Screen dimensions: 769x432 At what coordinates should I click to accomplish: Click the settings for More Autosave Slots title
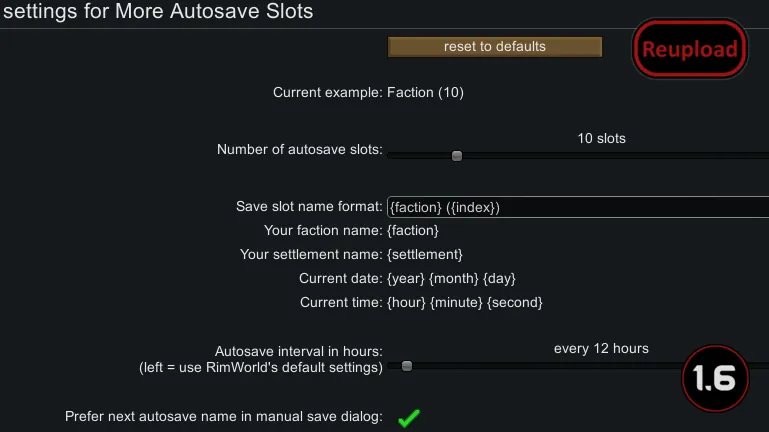(x=158, y=12)
